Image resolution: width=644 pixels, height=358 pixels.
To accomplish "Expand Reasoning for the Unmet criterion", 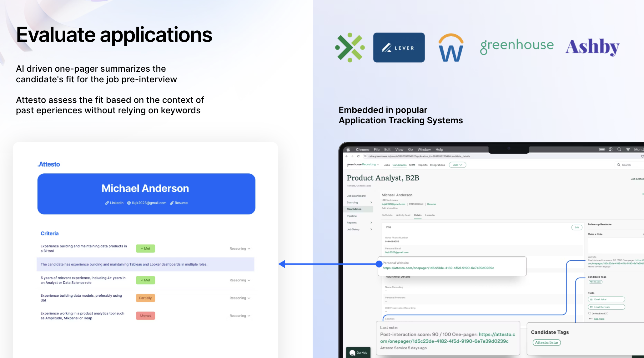I will click(x=239, y=316).
